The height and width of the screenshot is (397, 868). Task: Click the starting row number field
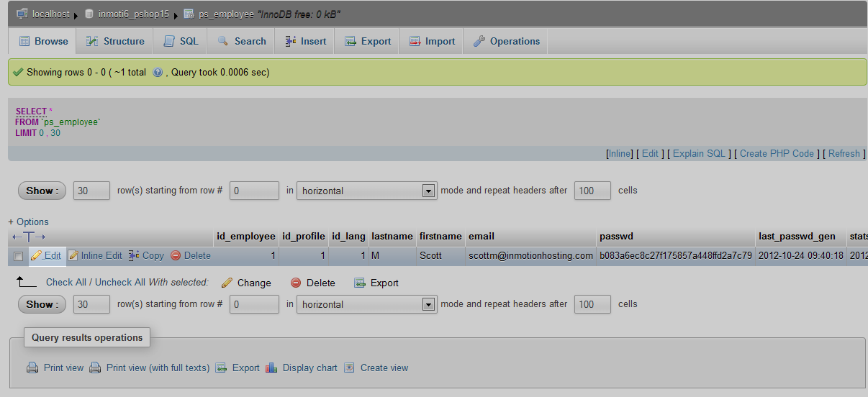pos(254,191)
